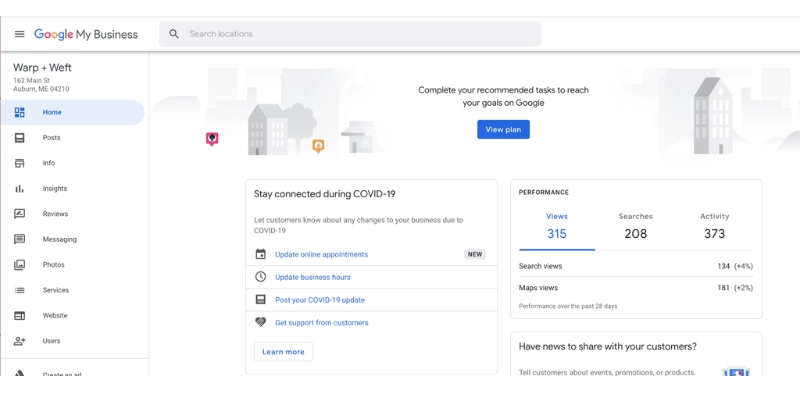This screenshot has width=800, height=400.
Task: Open the Posts sidebar item
Action: (x=72, y=138)
